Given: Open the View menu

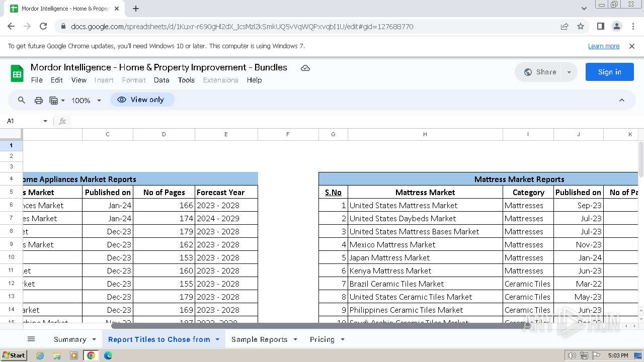Looking at the screenshot, I should [79, 80].
